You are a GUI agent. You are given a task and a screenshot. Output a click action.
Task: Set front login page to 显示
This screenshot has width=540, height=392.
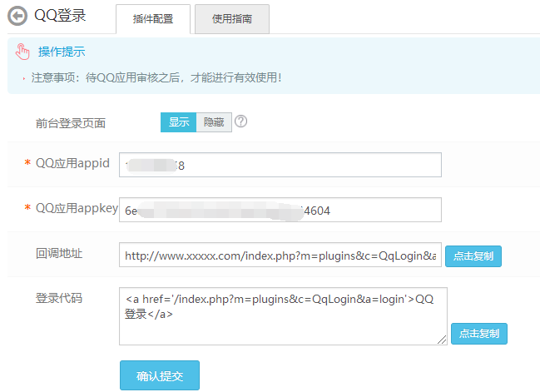pos(178,122)
